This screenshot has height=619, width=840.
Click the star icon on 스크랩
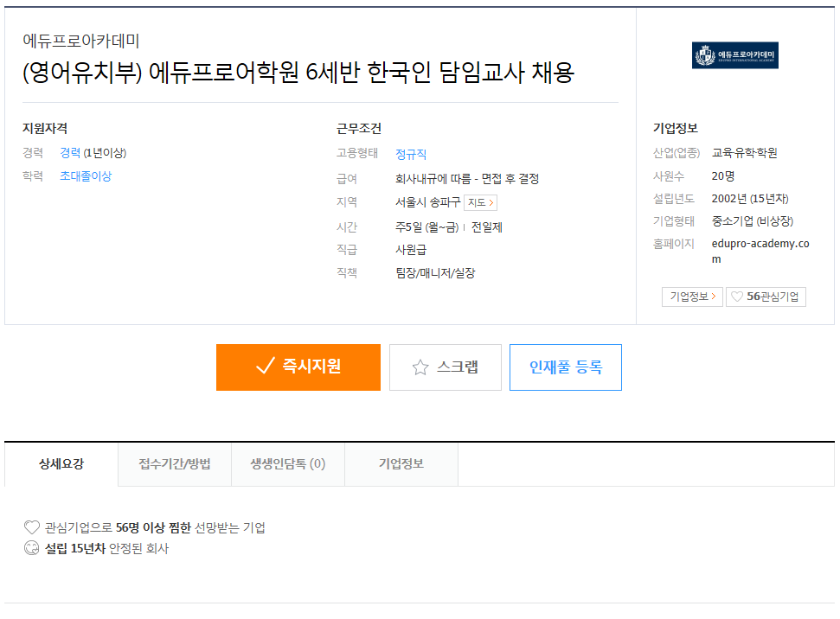[420, 367]
